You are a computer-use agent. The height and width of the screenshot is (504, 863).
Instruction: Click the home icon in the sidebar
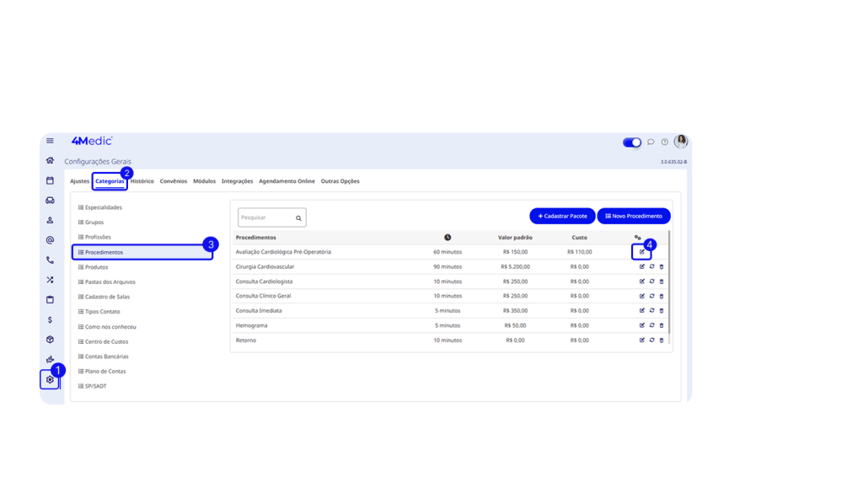pos(50,160)
